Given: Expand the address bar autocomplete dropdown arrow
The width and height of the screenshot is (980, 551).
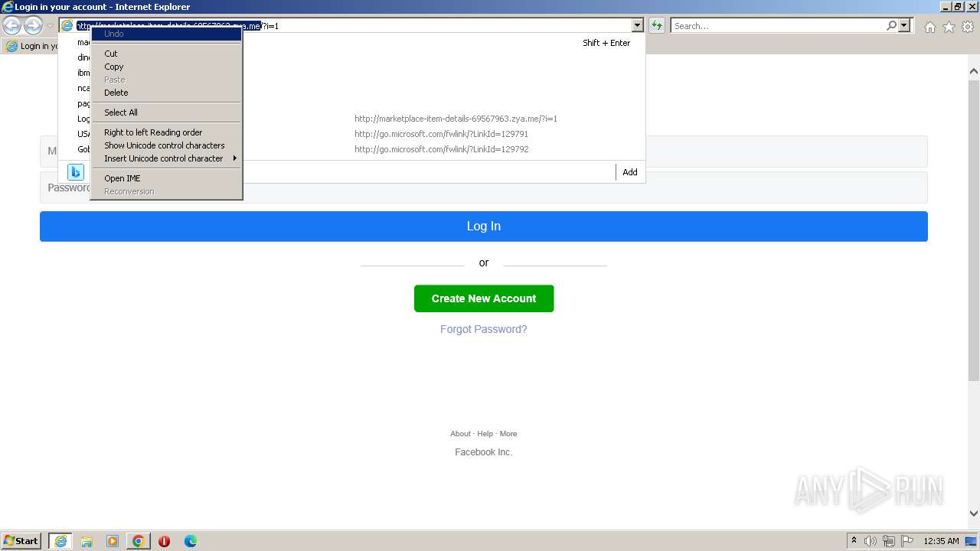Looking at the screenshot, I should (637, 25).
